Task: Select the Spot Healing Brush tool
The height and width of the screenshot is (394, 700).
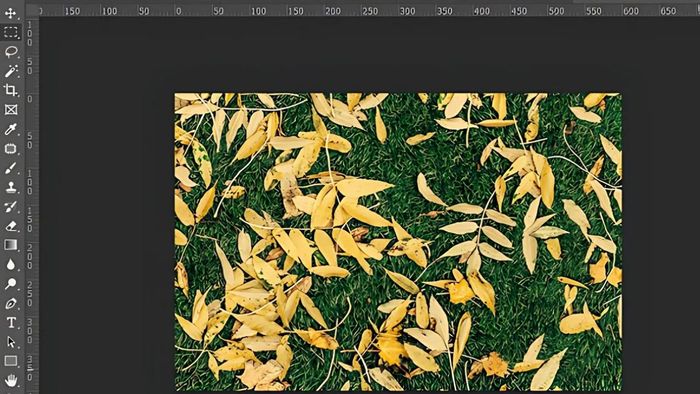Action: pyautogui.click(x=11, y=148)
